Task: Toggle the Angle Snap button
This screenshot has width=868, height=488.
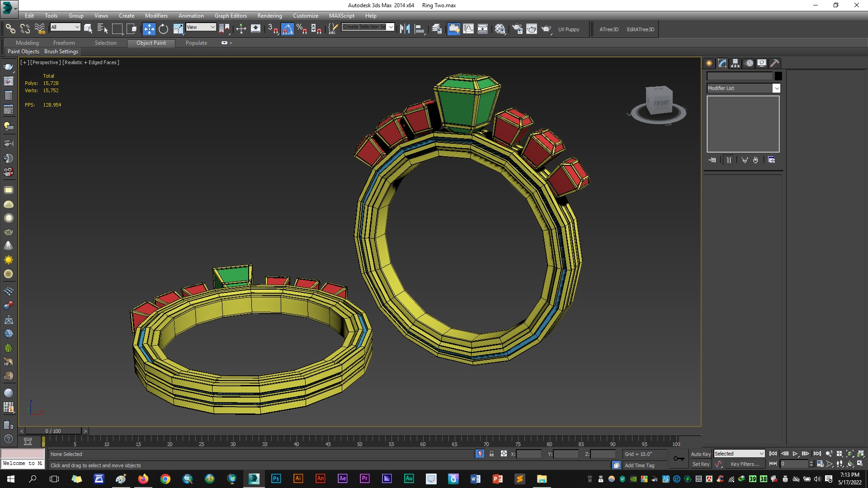Action: coord(287,29)
